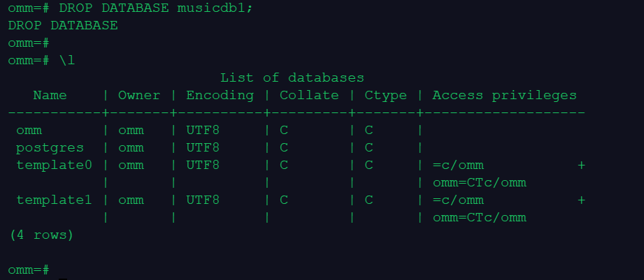
Task: Click the "(4 rows)" result count
Action: click(42, 235)
